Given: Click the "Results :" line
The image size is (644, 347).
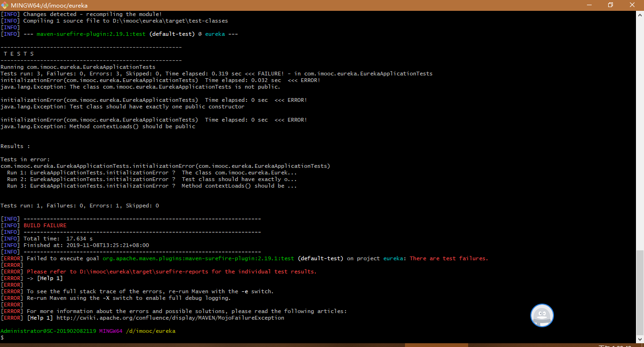Looking at the screenshot, I should pos(15,146).
